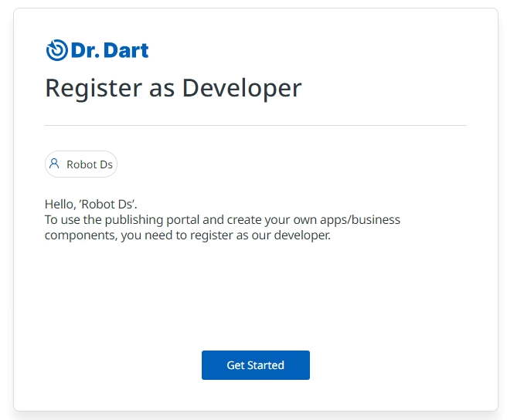Click the word as in the heading
The image size is (507, 420).
point(157,88)
